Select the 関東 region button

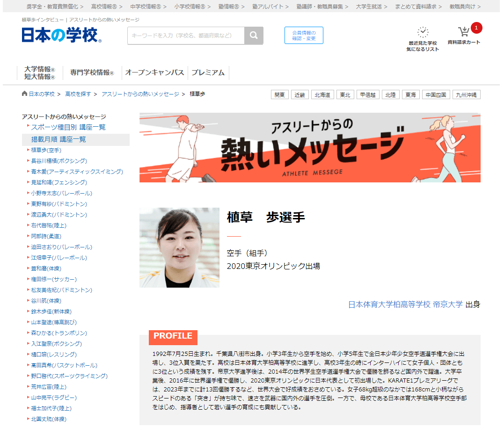coord(279,94)
